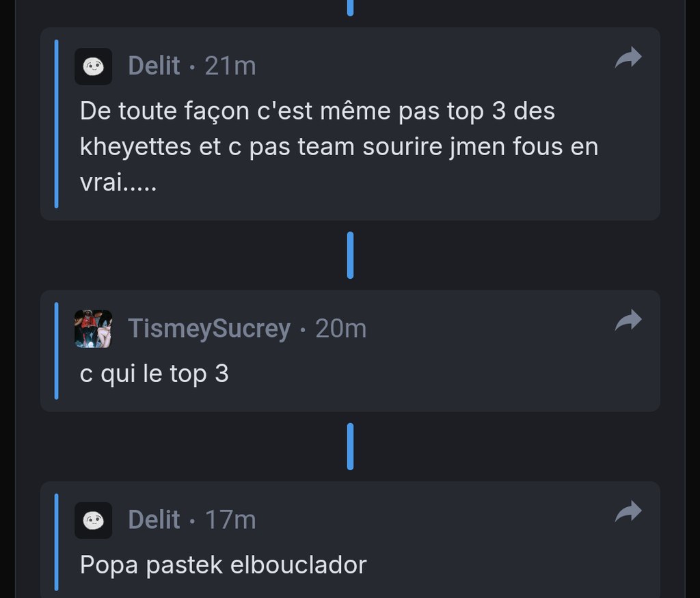The image size is (700, 598).
Task: Click the thread connector above the 17m post
Action: pos(350,446)
